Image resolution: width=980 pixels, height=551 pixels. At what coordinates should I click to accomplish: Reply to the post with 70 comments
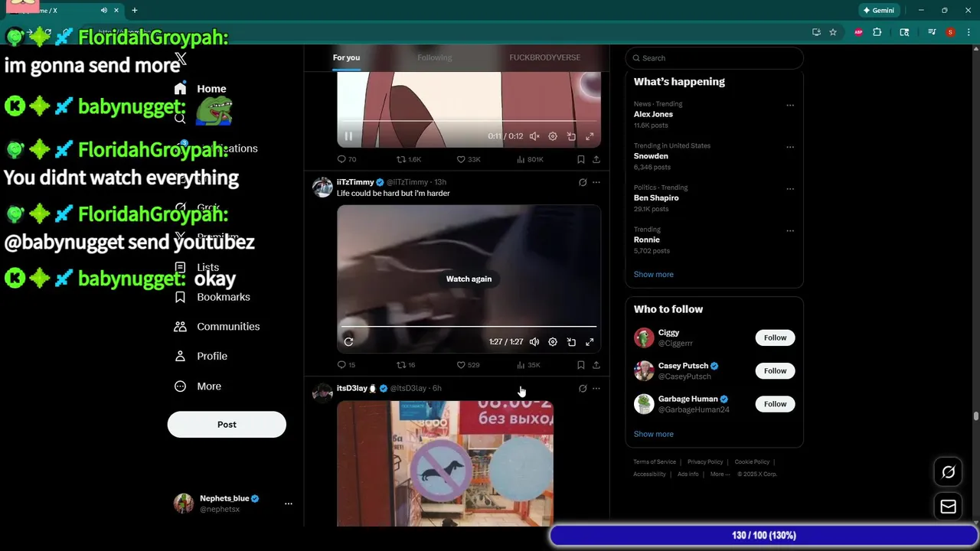(347, 159)
